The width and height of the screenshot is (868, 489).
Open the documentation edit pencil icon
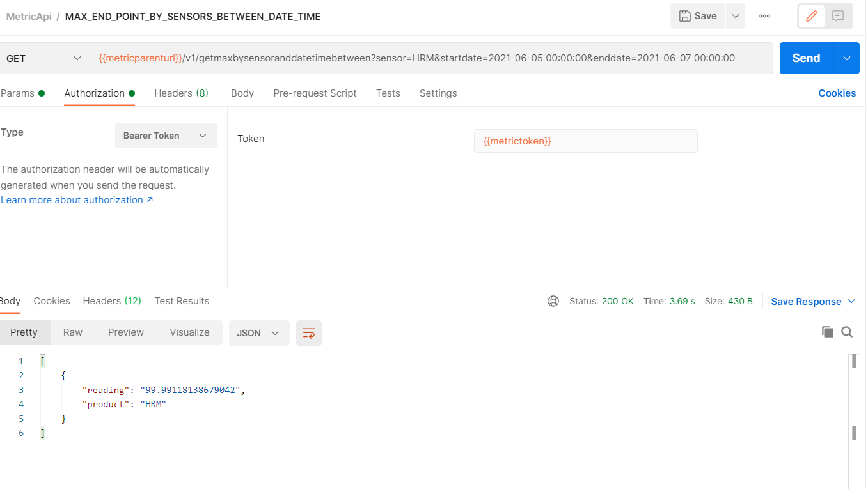click(x=810, y=15)
